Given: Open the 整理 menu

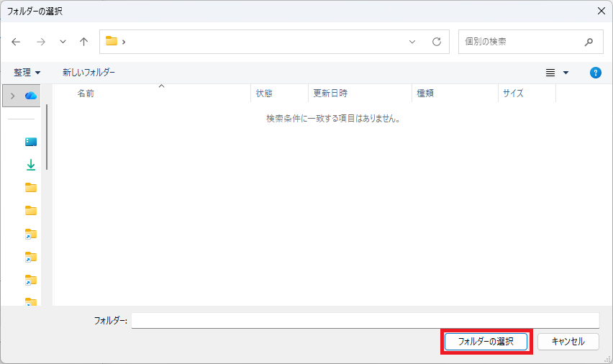Looking at the screenshot, I should point(27,73).
